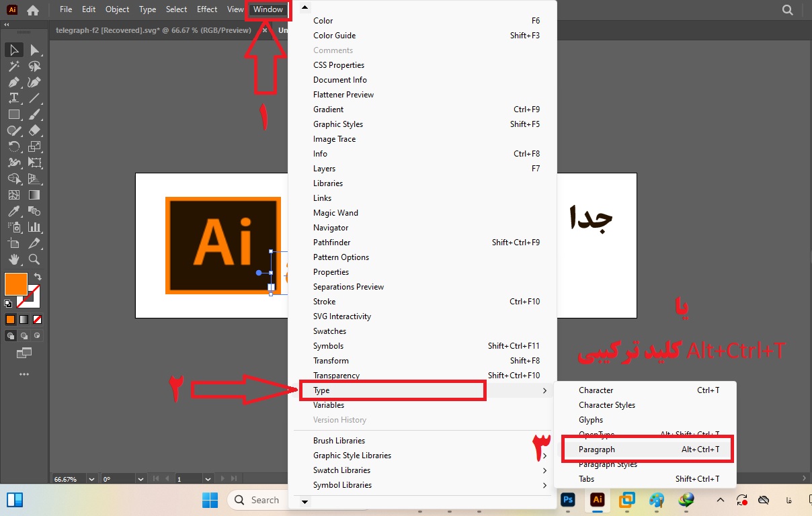Choose Paragraph from Type submenu
812x516 pixels.
(597, 449)
